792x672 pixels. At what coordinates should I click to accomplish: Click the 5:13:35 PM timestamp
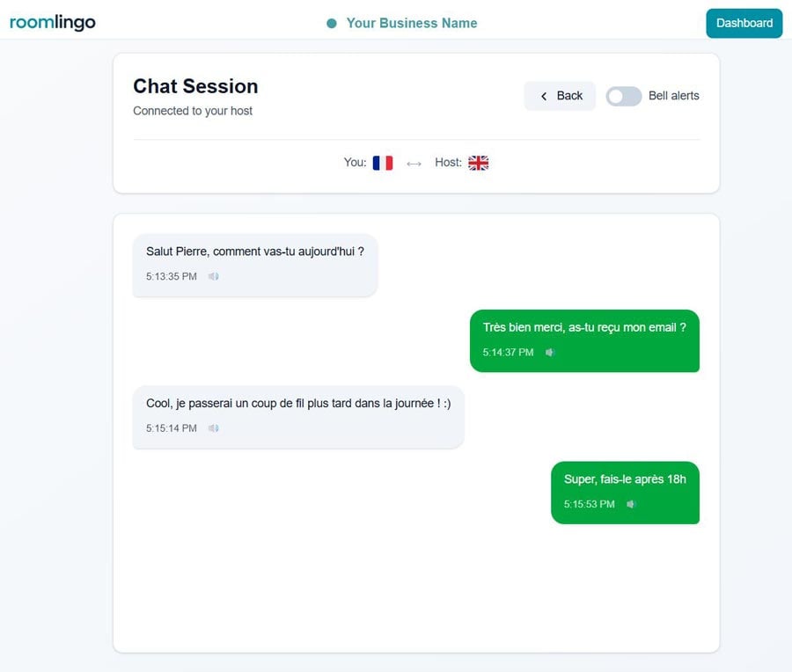pyautogui.click(x=169, y=276)
